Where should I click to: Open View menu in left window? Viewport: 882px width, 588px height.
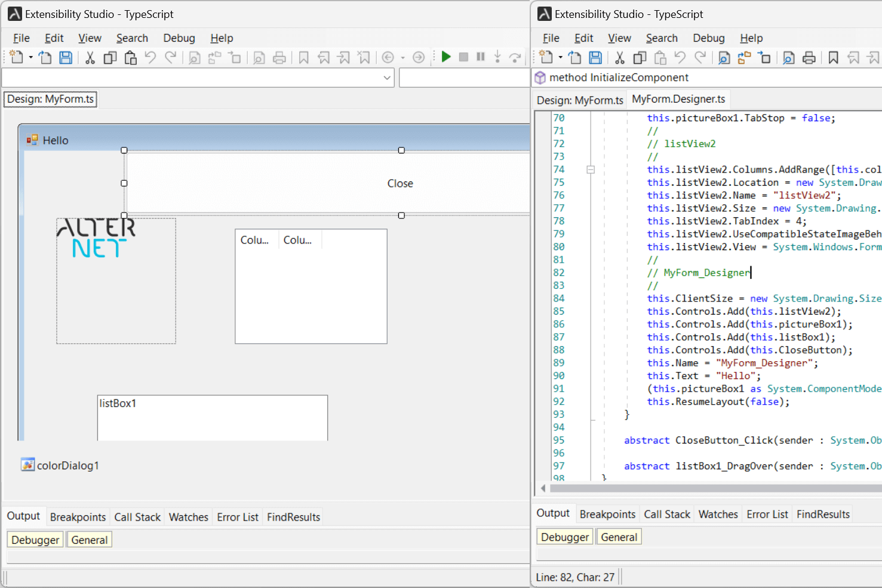tap(90, 38)
